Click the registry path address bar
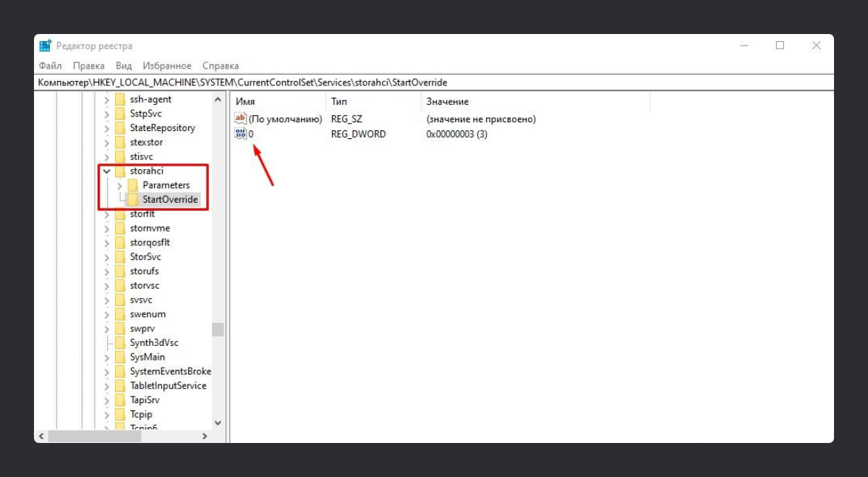This screenshot has width=868, height=477. 434,83
